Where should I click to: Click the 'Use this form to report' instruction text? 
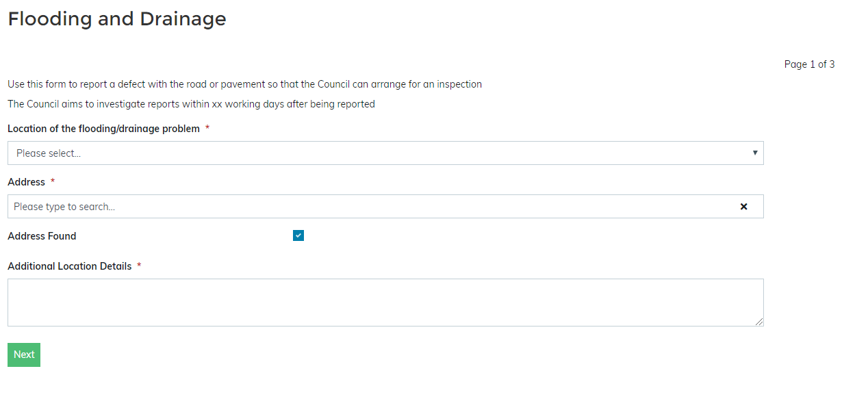click(x=244, y=84)
